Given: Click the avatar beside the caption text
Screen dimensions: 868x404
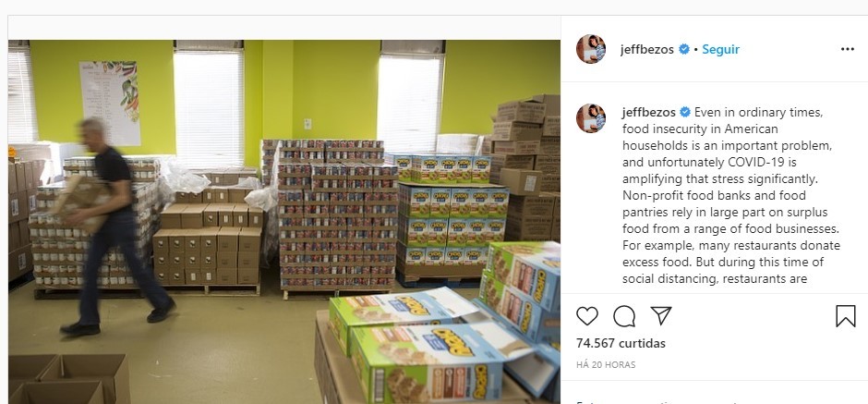Looking at the screenshot, I should pos(591,118).
